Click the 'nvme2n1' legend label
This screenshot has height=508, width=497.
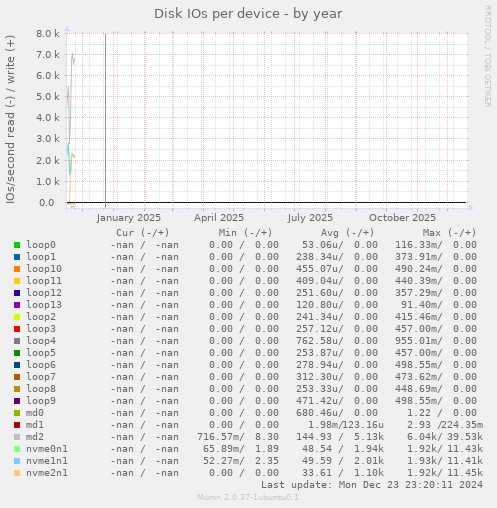pyautogui.click(x=47, y=473)
